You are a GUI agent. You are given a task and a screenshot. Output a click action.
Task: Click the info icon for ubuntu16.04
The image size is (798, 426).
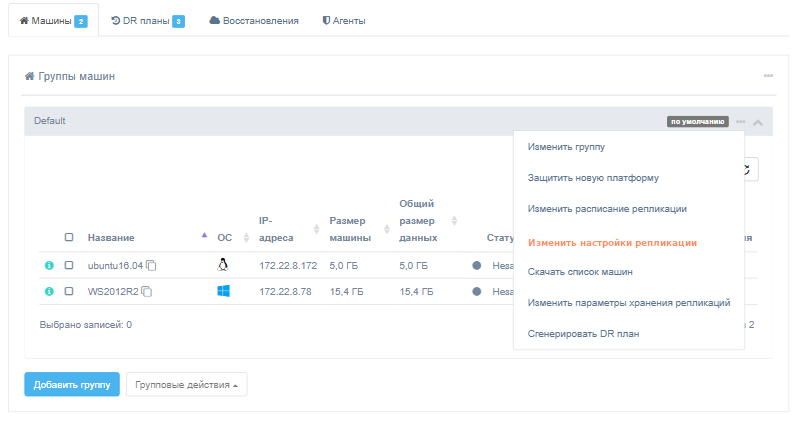(48, 266)
